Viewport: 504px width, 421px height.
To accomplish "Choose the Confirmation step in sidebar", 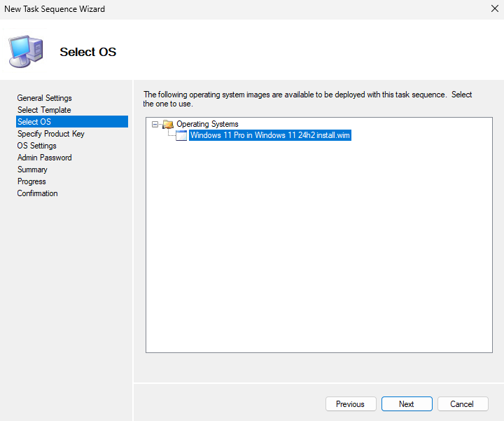I will click(x=38, y=193).
